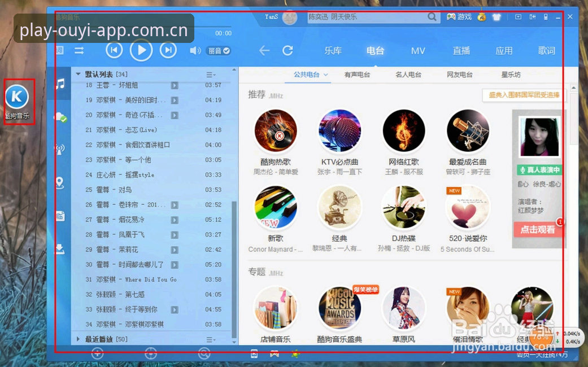Toggle the 丽音 sound effect
Image resolution: width=588 pixels, height=367 pixels.
219,51
